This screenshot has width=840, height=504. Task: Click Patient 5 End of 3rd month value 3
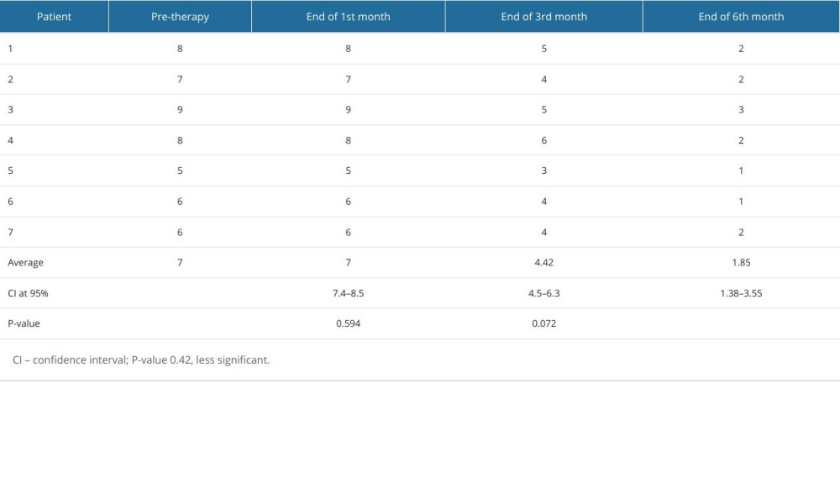(x=543, y=171)
